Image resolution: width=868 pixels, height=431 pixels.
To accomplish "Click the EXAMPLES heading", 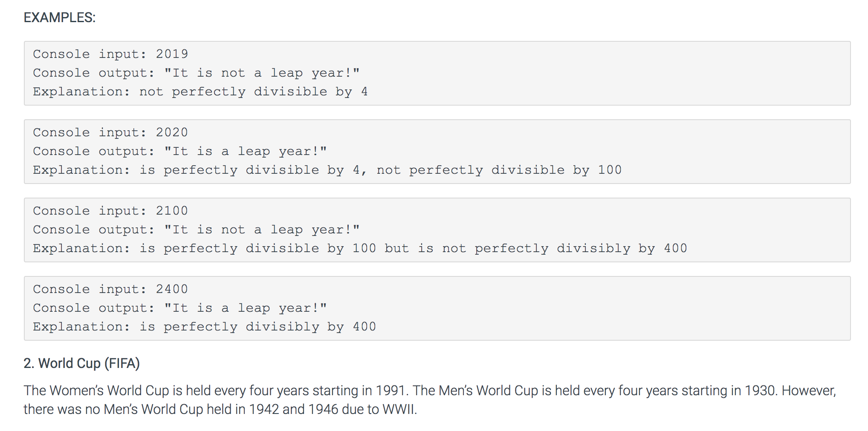I will pyautogui.click(x=60, y=17).
